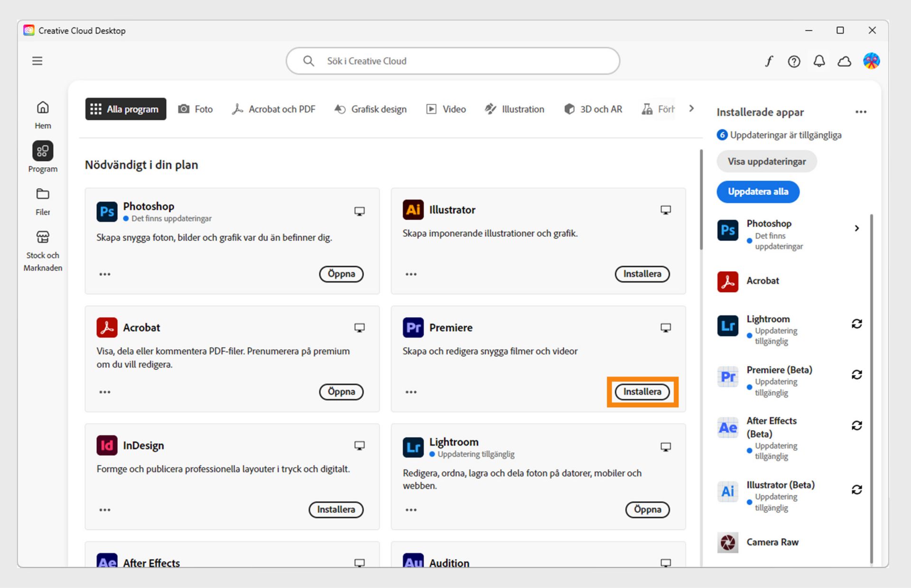Open Installerade appar more options
This screenshot has height=588, width=911.
point(861,112)
